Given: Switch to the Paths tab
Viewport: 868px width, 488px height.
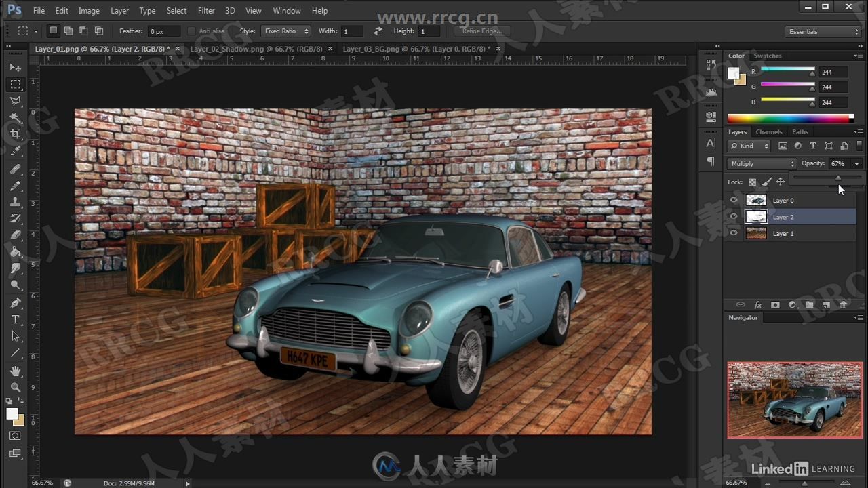Looking at the screenshot, I should coord(800,132).
